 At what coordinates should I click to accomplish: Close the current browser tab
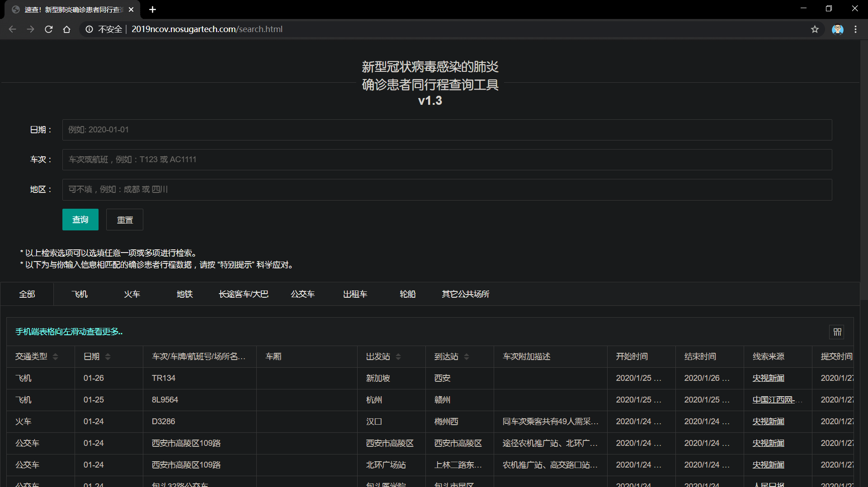click(131, 9)
